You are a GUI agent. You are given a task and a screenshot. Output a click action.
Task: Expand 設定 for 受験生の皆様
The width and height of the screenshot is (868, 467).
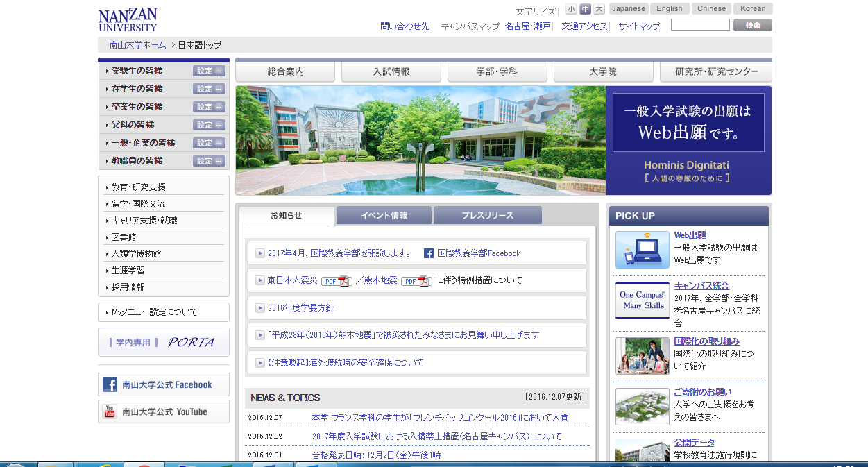tap(210, 71)
